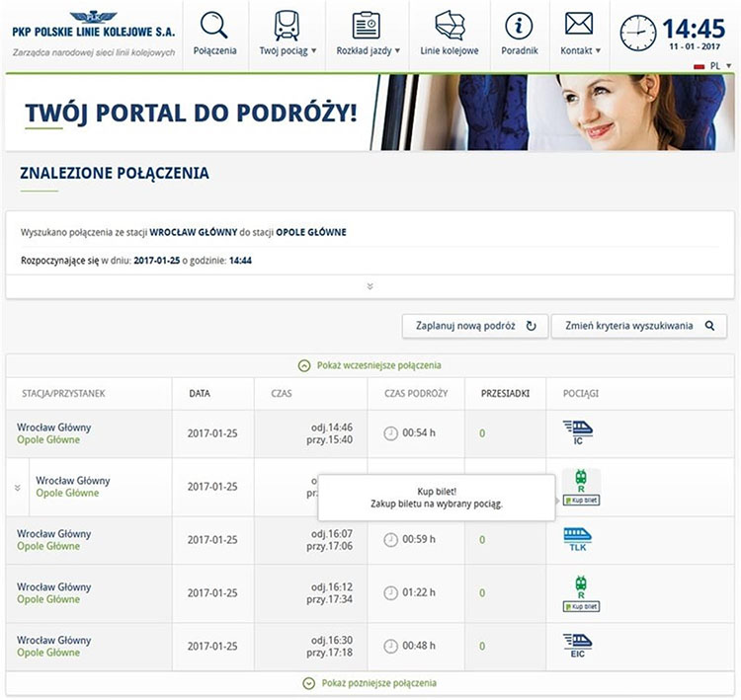Select the EIC train icon at 16:30
The width and height of the screenshot is (741, 700).
click(578, 645)
